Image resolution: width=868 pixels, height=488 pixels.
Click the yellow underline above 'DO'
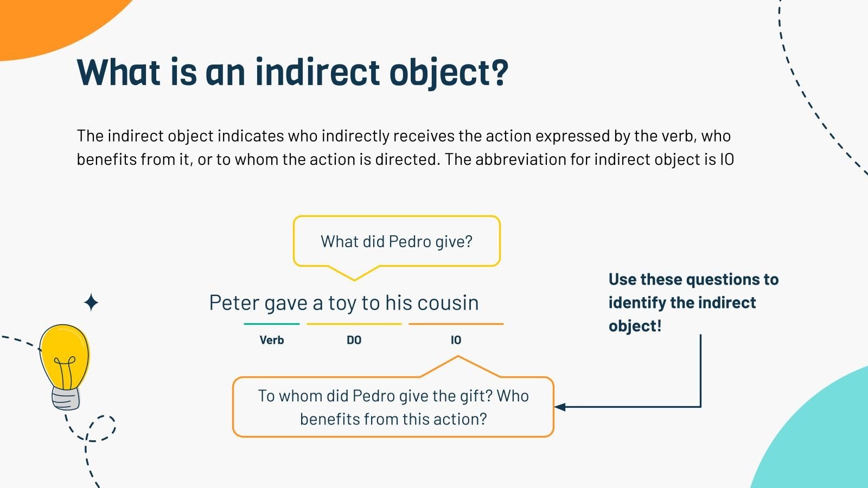tap(354, 324)
